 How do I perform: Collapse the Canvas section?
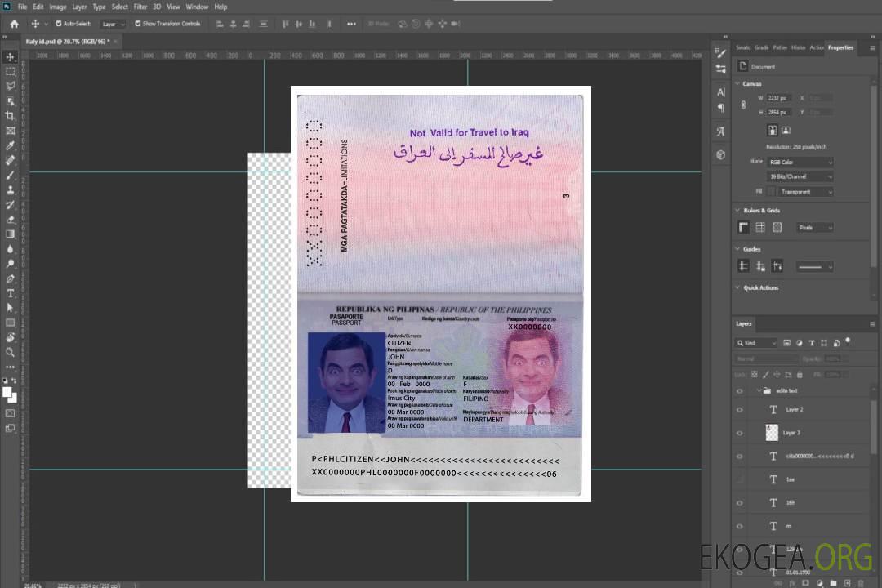737,83
